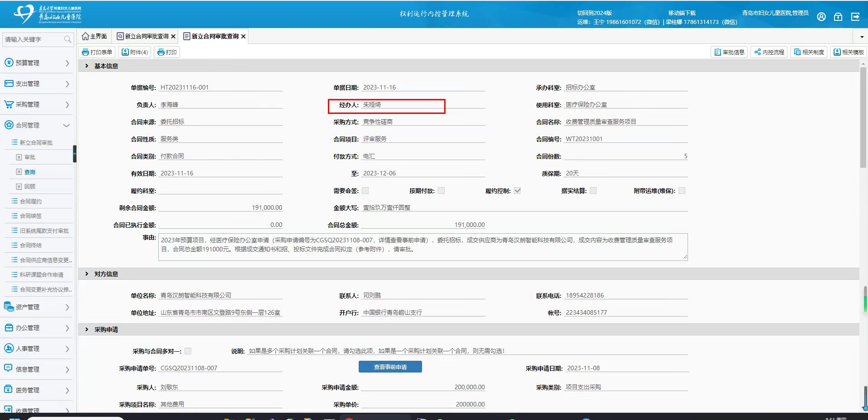Expand 预算管理 menu chevron
Image resolution: width=868 pixels, height=420 pixels.
pyautogui.click(x=67, y=63)
